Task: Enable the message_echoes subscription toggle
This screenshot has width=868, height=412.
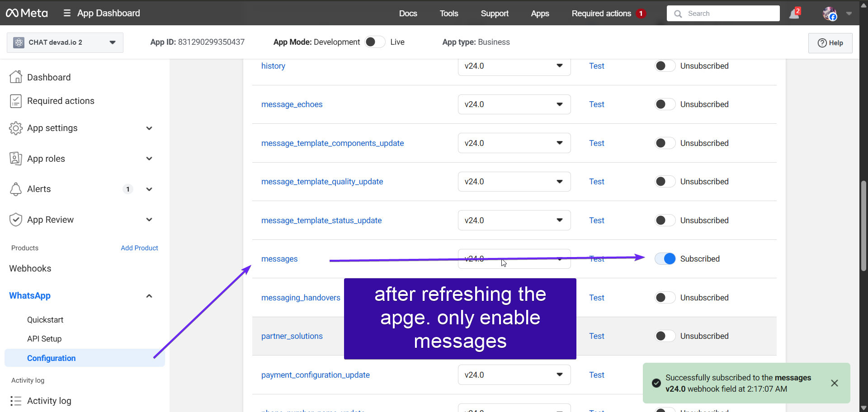Action: click(665, 104)
